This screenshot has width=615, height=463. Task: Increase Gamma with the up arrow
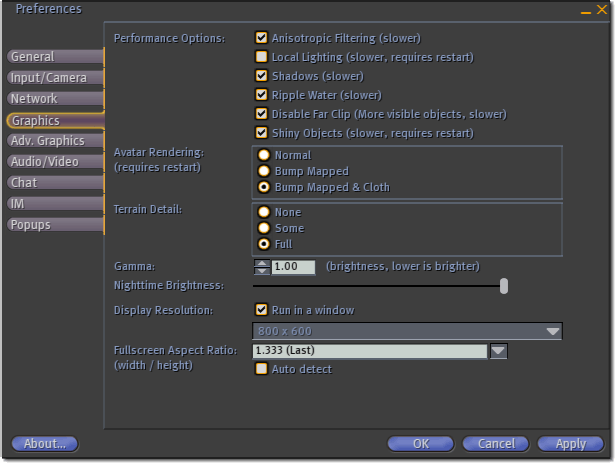262,263
